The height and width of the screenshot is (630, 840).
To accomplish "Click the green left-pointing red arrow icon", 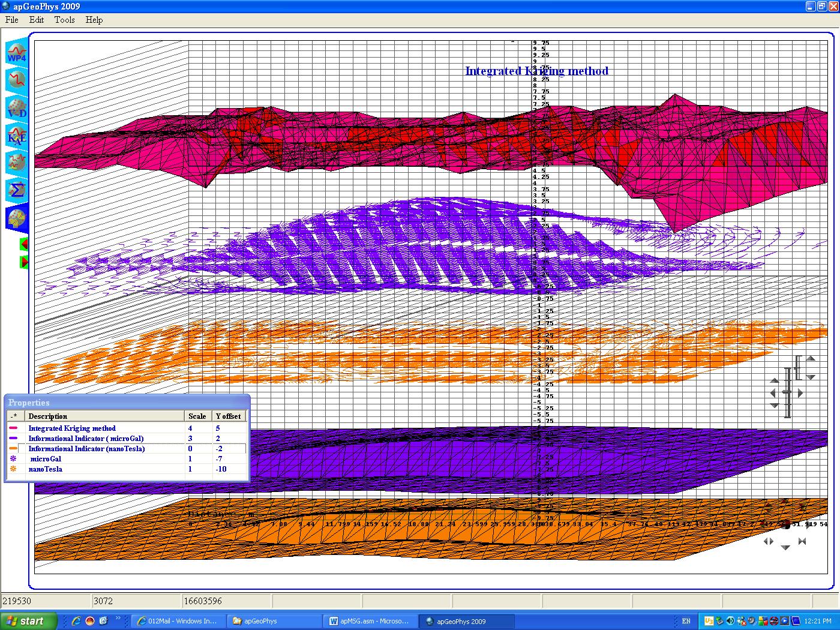I will [24, 244].
